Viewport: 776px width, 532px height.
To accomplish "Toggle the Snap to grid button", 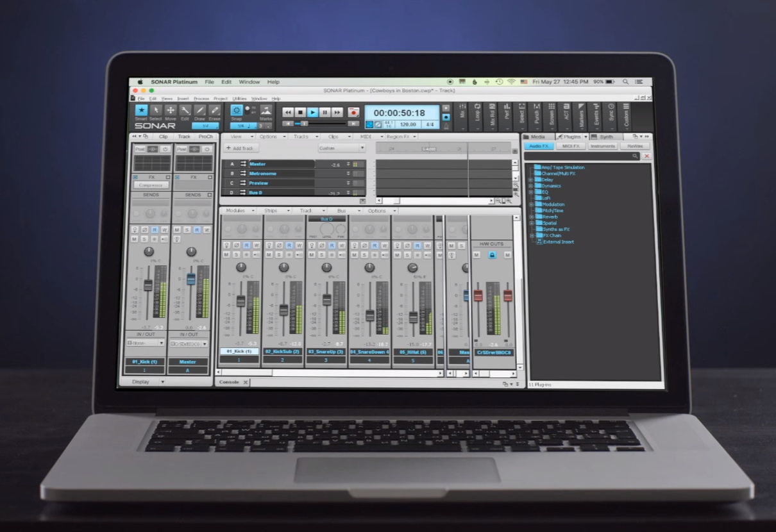I will 236,110.
